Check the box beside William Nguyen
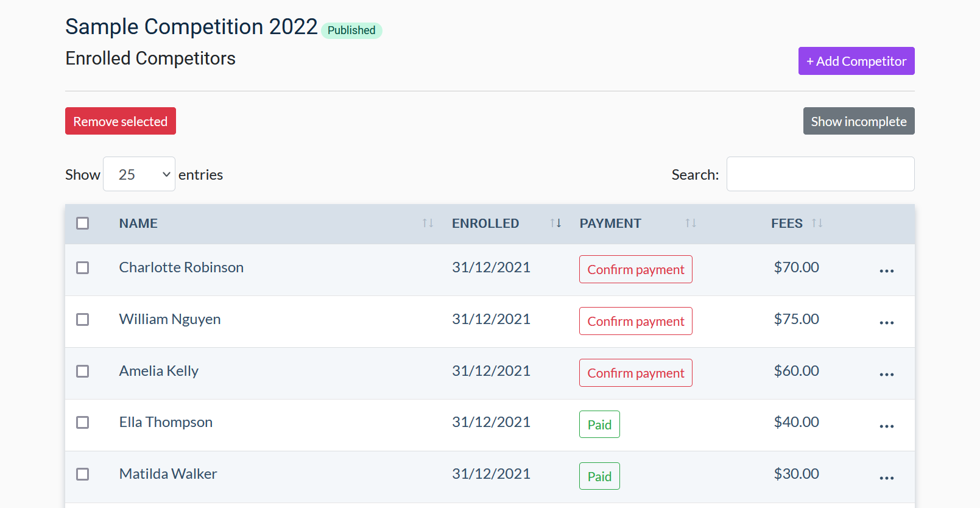This screenshot has height=508, width=980. [x=83, y=320]
